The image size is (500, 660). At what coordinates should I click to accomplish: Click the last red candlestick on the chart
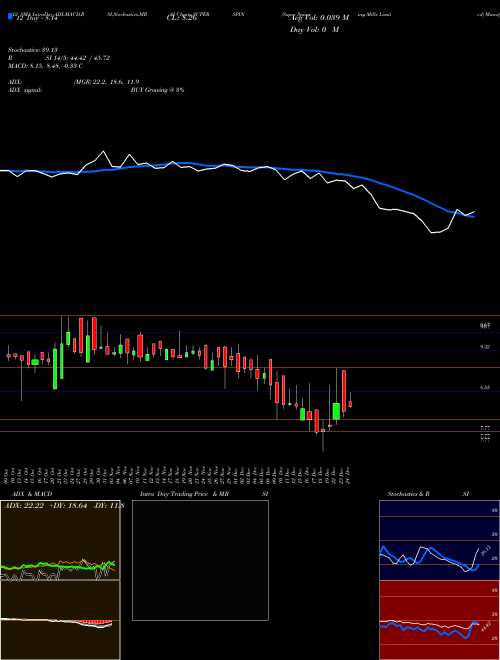click(x=350, y=404)
